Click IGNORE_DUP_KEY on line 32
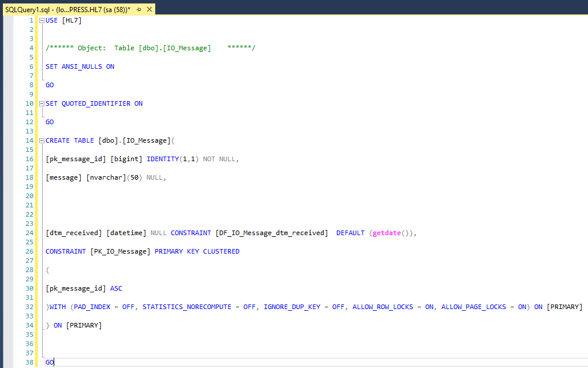Viewport: 588px width, 368px height. (x=292, y=307)
